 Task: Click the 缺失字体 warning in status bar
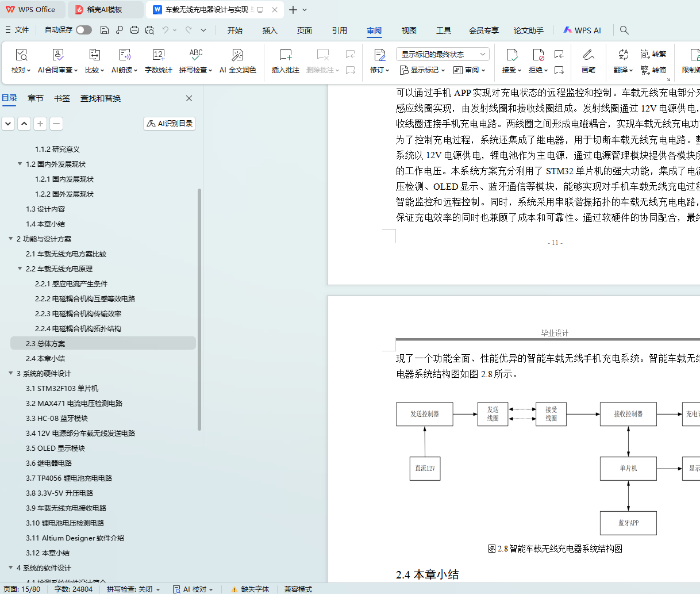click(251, 589)
